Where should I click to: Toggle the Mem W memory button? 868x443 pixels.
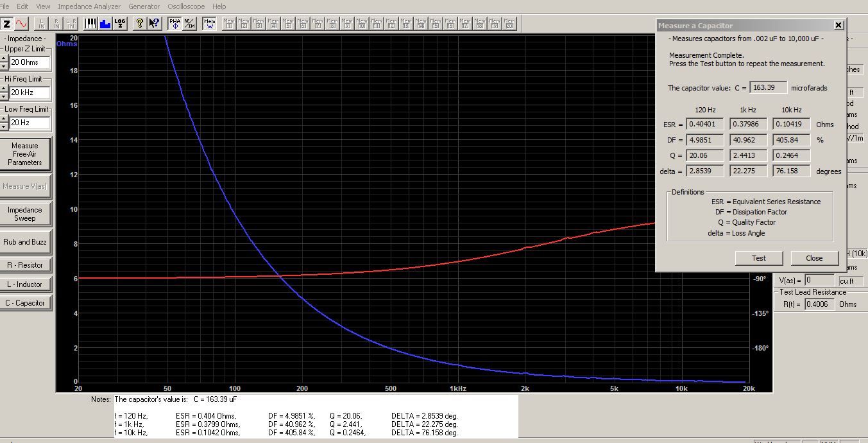pos(209,24)
